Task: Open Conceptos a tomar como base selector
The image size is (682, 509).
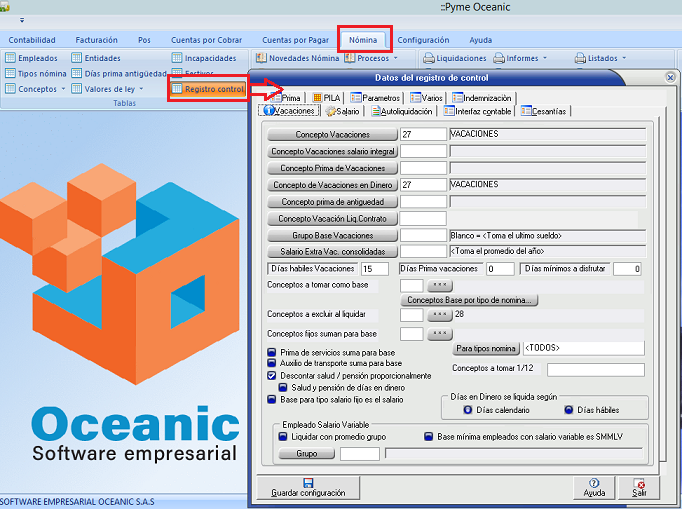Action: click(x=440, y=285)
